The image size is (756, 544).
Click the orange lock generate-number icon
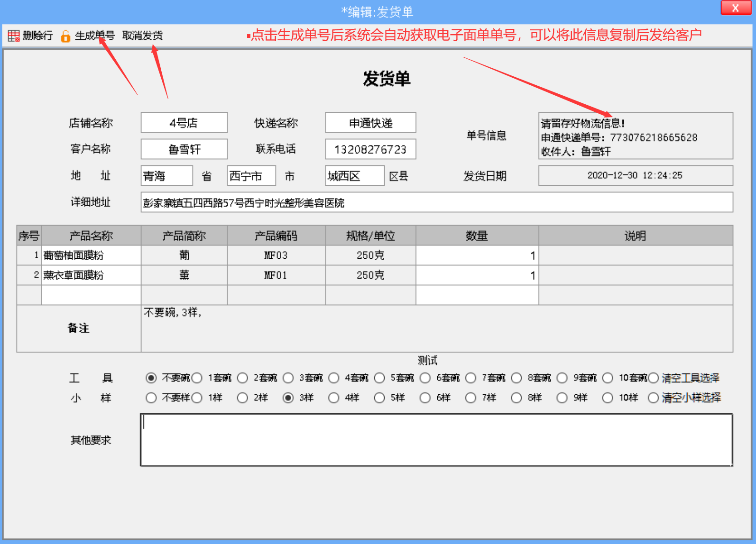tap(65, 36)
